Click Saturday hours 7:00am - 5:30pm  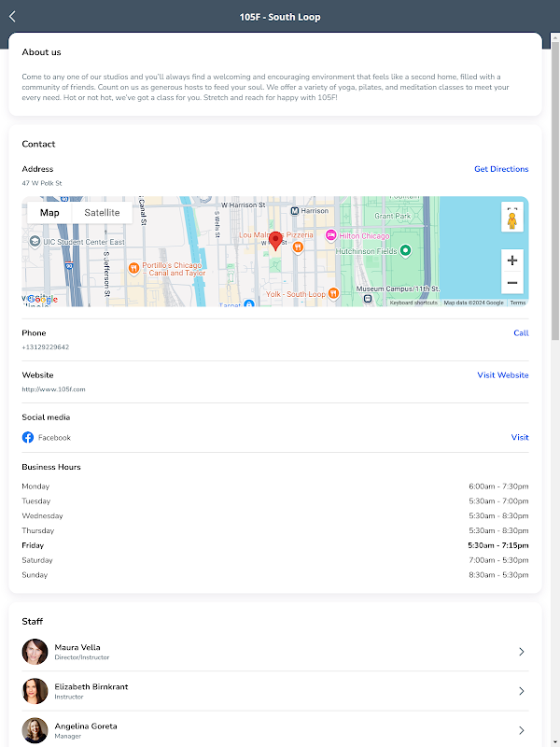pos(498,560)
